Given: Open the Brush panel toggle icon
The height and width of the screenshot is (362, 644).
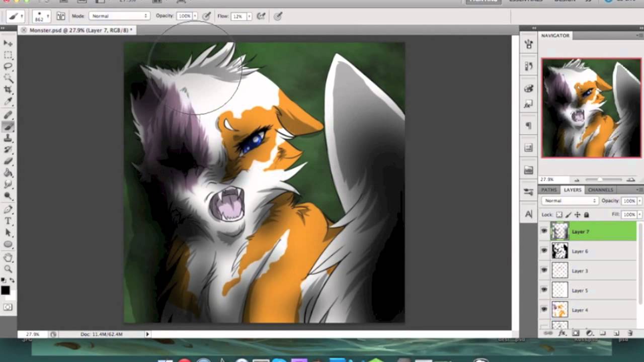Looking at the screenshot, I should click(x=61, y=16).
